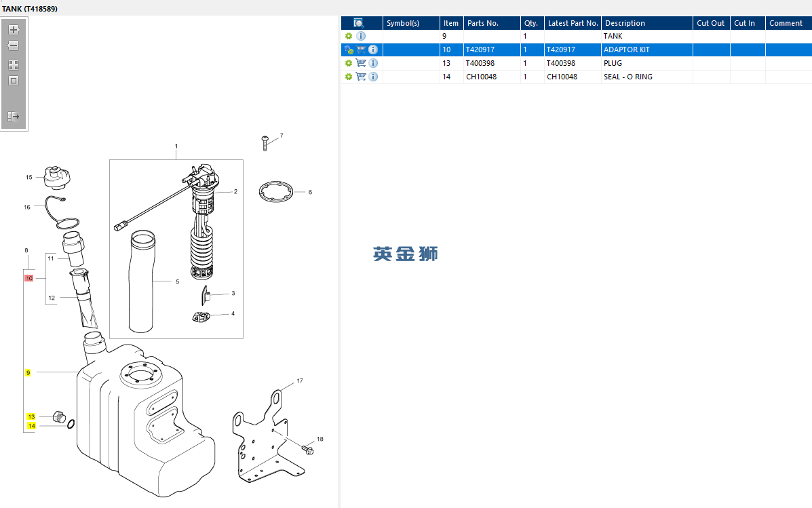Sort by the Item column header
The height and width of the screenshot is (508, 812).
click(452, 23)
